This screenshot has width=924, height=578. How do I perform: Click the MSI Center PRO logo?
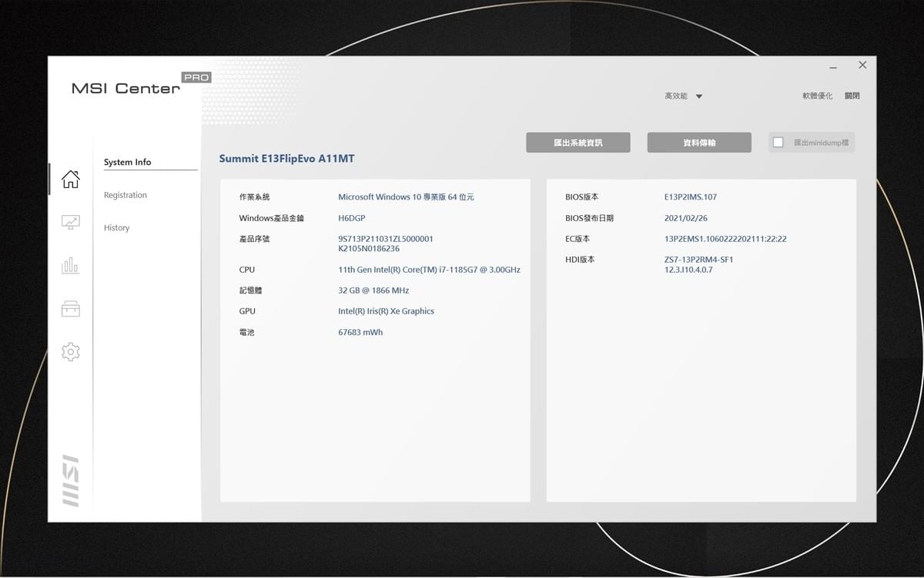(x=141, y=84)
